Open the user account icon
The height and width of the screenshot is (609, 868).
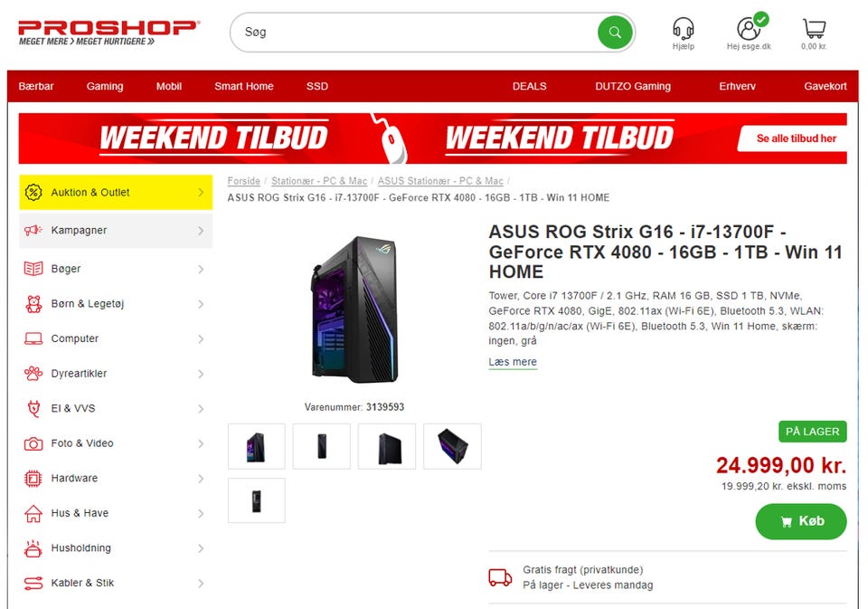749,28
